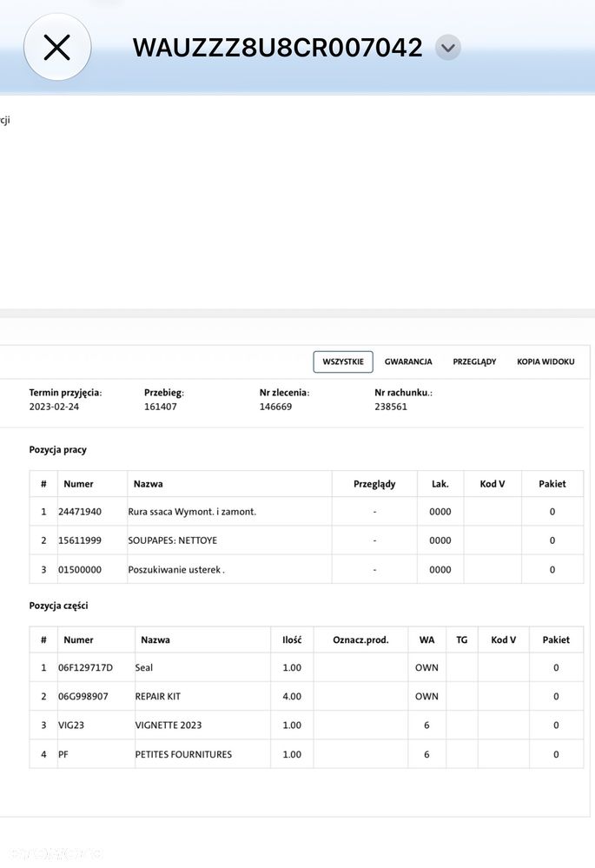Close the vehicle view with the X button
Viewport: 595px width, 868px height.
57,47
